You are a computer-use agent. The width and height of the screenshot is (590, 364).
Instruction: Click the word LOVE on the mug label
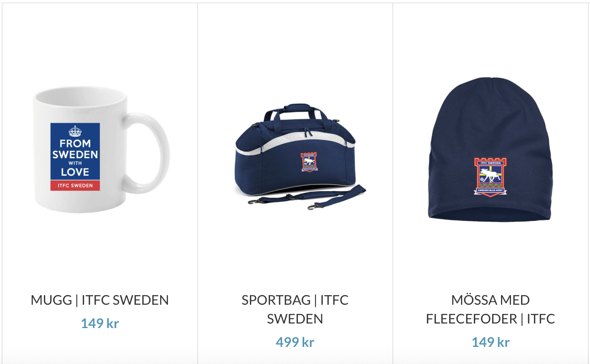75,172
